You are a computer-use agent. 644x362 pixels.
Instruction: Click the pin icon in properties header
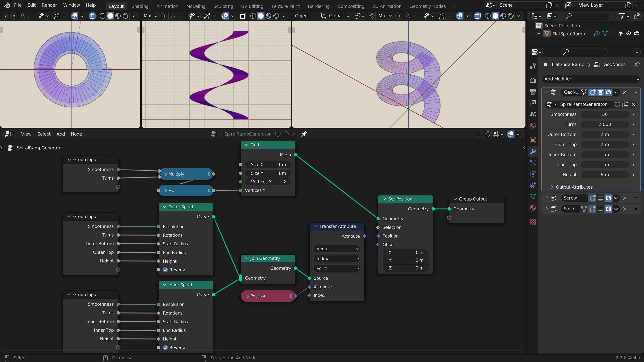[637, 64]
